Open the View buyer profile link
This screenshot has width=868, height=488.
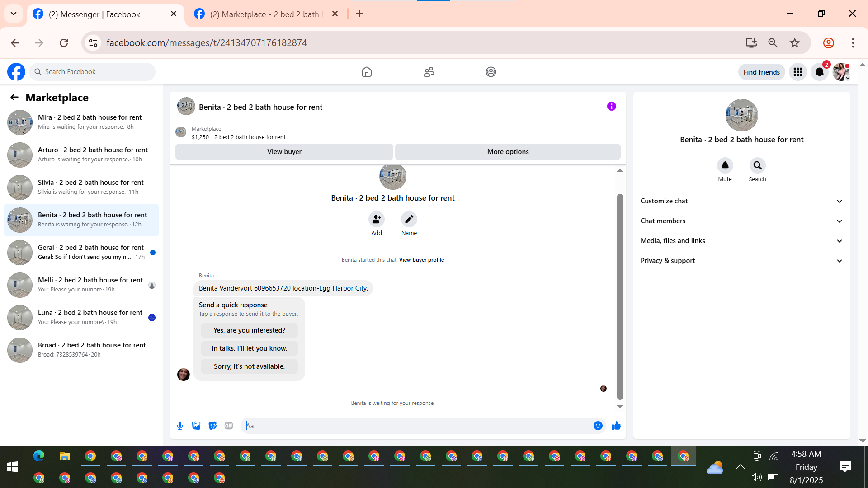pyautogui.click(x=421, y=260)
